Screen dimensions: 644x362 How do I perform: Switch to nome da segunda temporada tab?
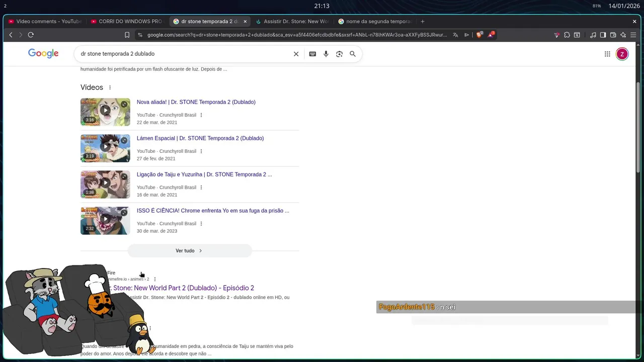(375, 21)
